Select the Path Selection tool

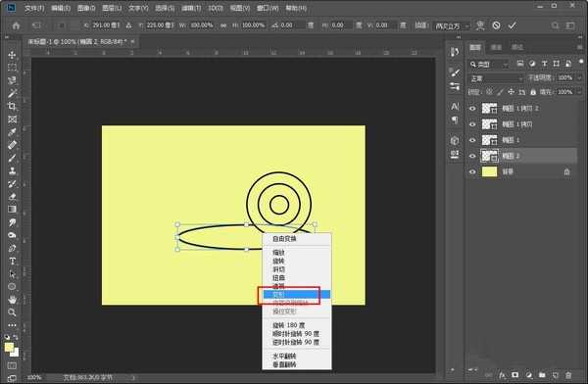click(12, 273)
